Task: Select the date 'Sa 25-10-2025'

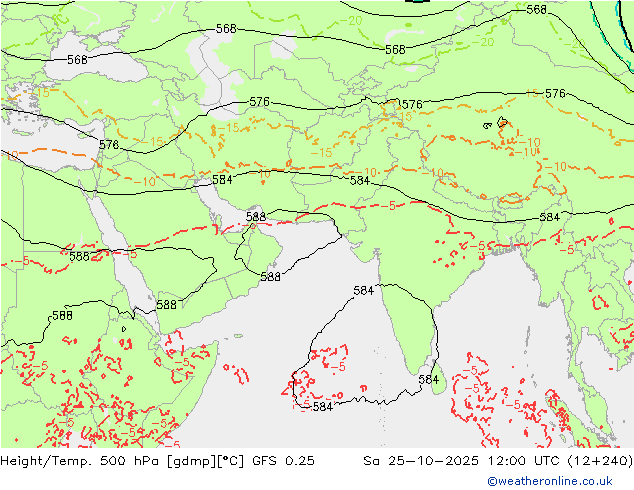Action: click(421, 461)
